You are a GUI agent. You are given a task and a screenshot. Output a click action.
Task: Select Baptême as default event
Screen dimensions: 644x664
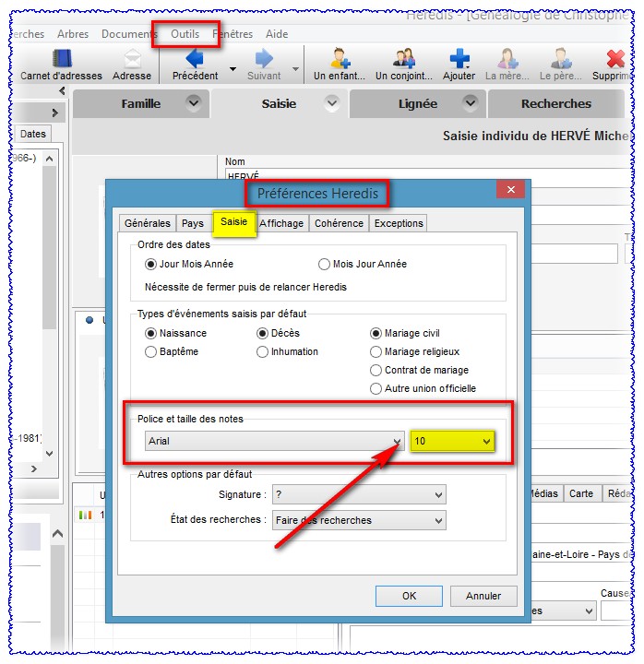click(150, 352)
